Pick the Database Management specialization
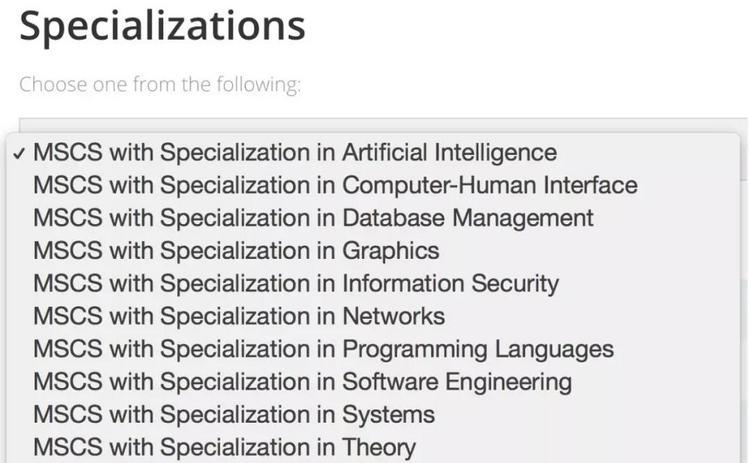 click(x=313, y=218)
